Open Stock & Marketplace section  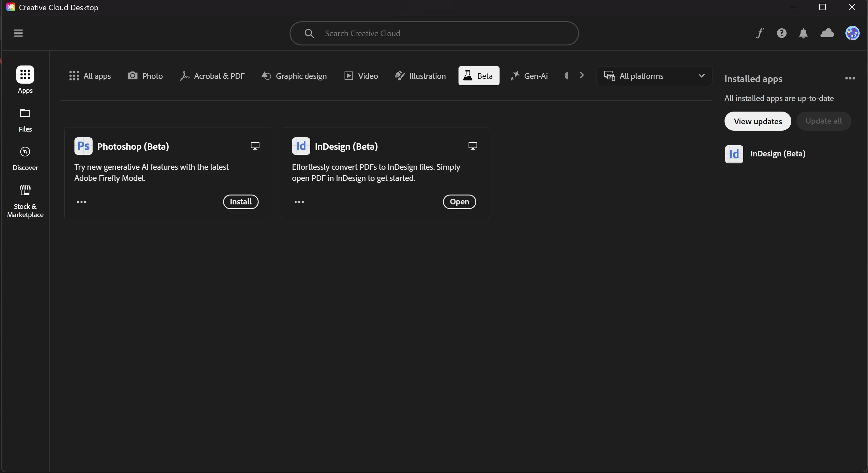point(25,201)
